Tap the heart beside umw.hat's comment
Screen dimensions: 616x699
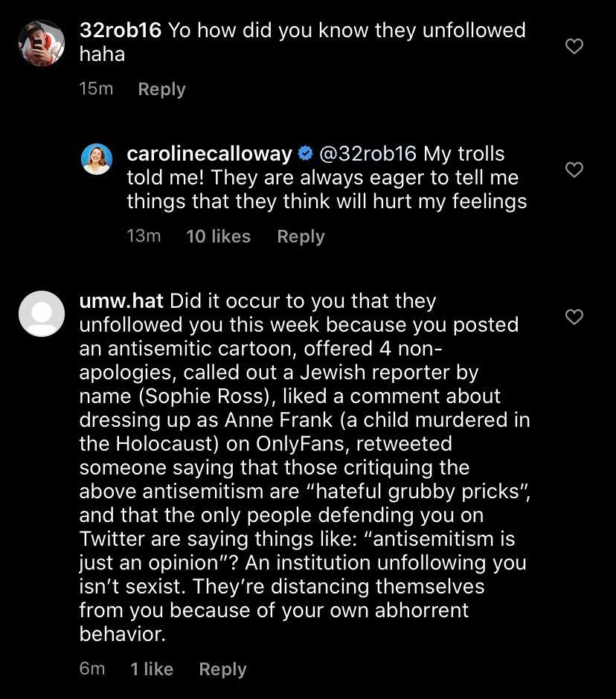coord(574,317)
